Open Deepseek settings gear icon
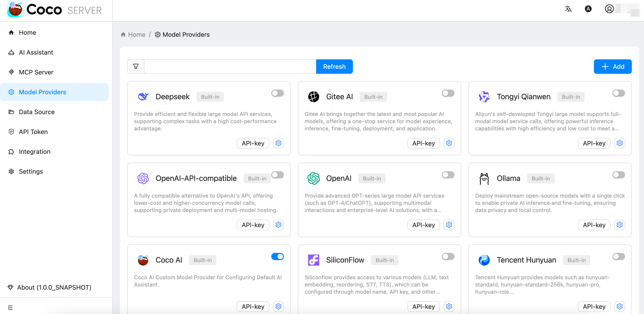This screenshot has height=314, width=644. click(x=278, y=143)
